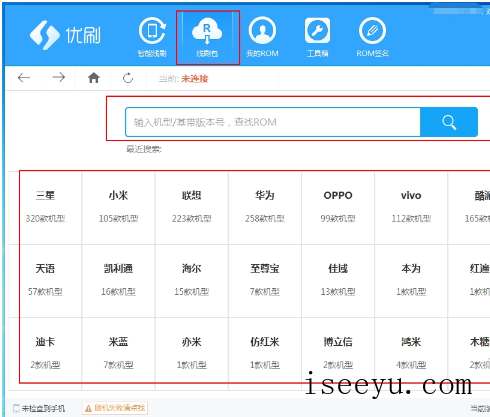Select the OPPO brand card
Screen dimensions: 490x417
[x=338, y=208]
